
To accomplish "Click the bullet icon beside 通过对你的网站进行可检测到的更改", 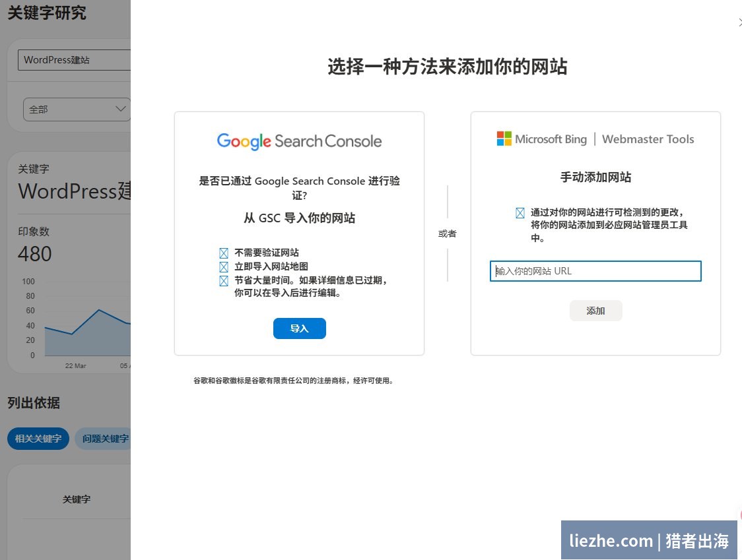I will [x=520, y=213].
